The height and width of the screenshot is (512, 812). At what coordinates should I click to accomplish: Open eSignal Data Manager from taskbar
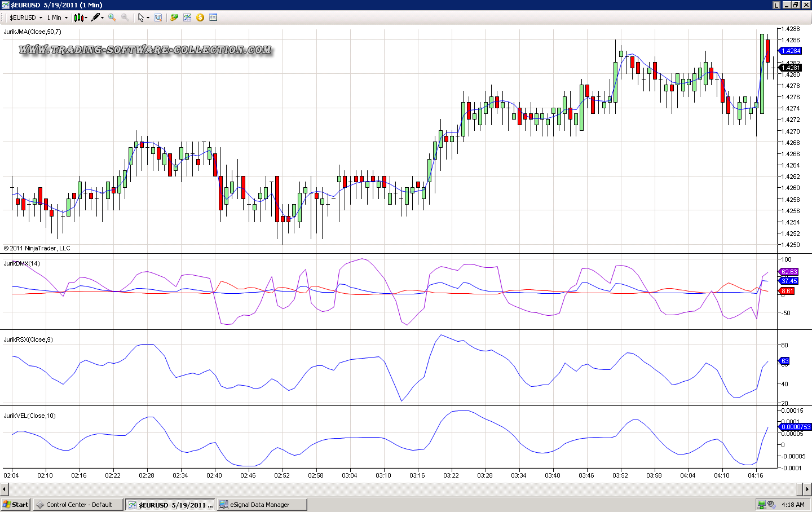click(262, 505)
